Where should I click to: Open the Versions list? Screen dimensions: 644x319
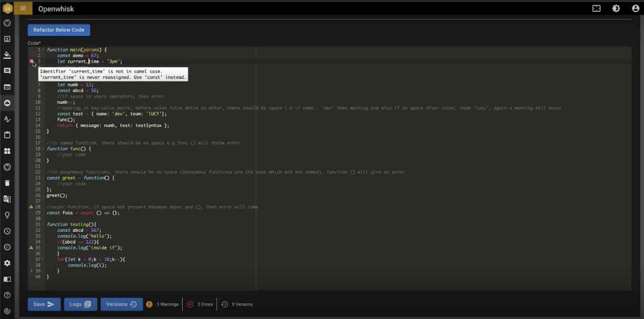click(x=122, y=304)
